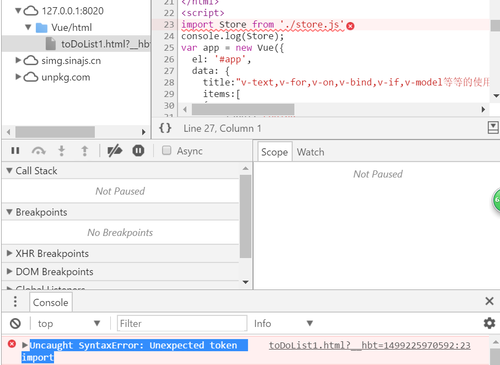Click the console.log(Store); code line
Image resolution: width=500 pixels, height=365 pixels.
click(x=232, y=36)
